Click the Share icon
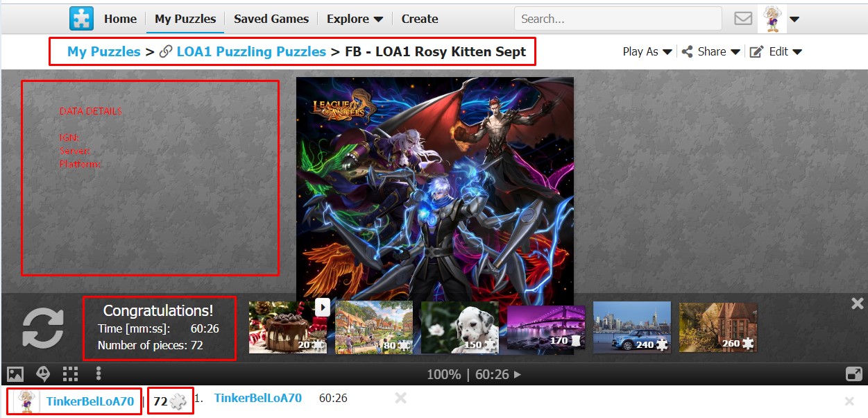The width and height of the screenshot is (868, 418). [688, 51]
